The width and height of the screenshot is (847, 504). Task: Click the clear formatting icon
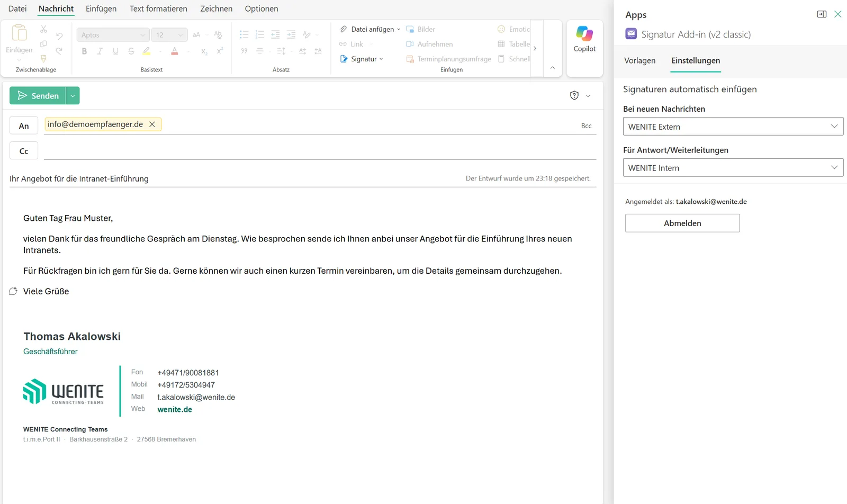(218, 35)
